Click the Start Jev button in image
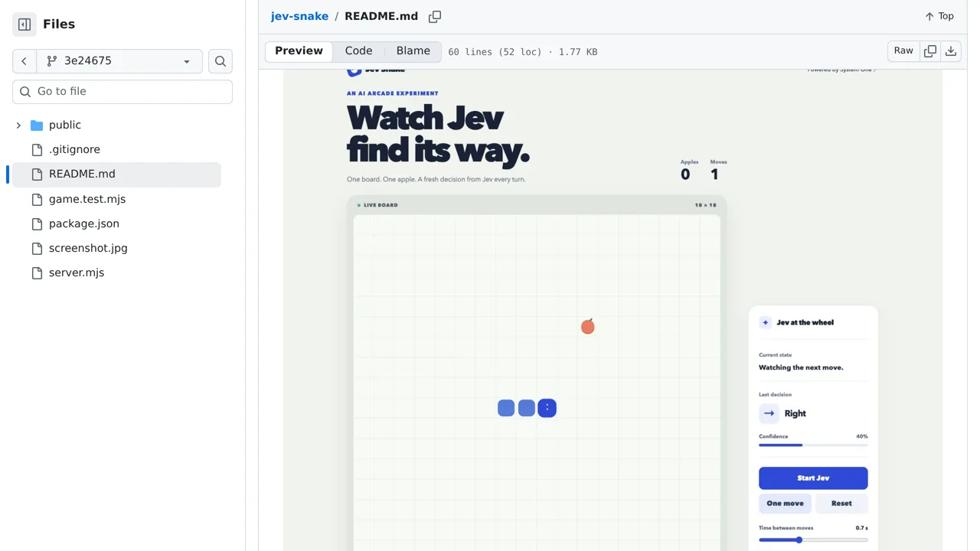980x551 pixels. (x=813, y=478)
